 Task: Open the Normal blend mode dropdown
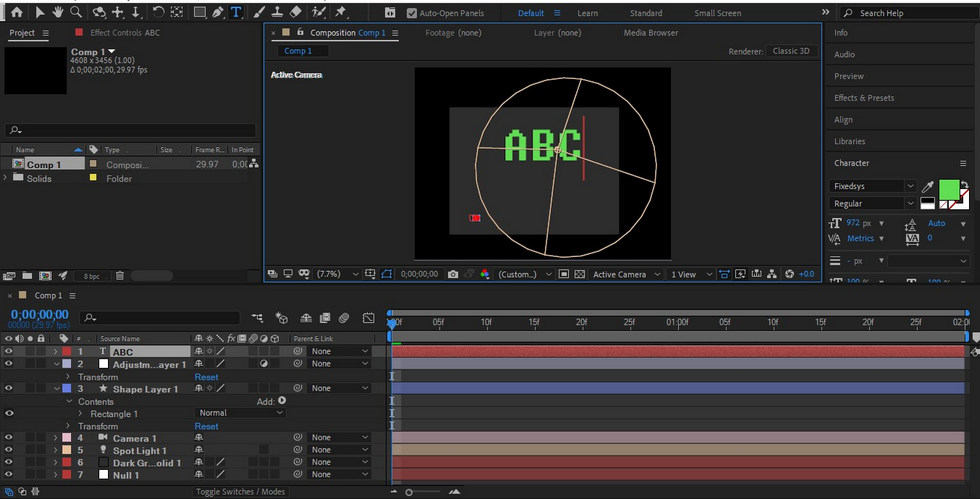pyautogui.click(x=241, y=413)
